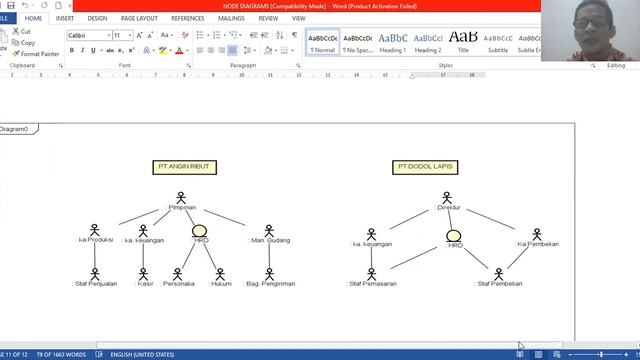Switch to the REVIEW tab
The width and height of the screenshot is (640, 360).
(x=268, y=18)
